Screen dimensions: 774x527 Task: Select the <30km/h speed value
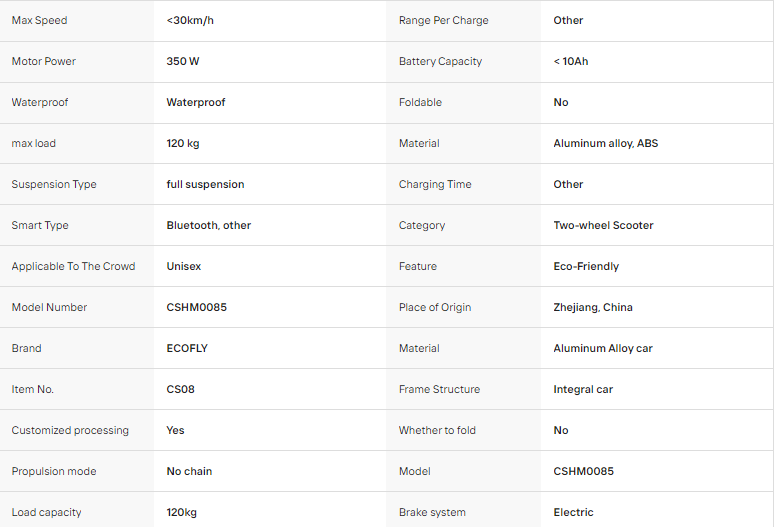190,20
